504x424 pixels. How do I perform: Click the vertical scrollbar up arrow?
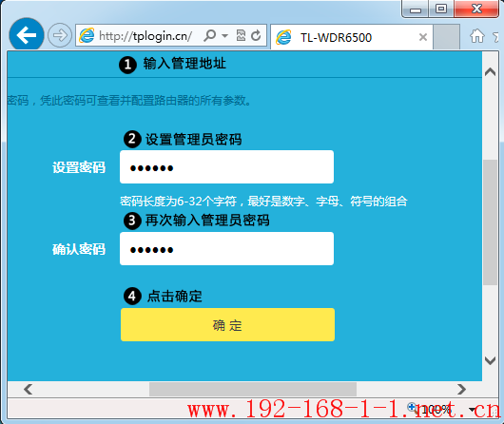tap(490, 72)
